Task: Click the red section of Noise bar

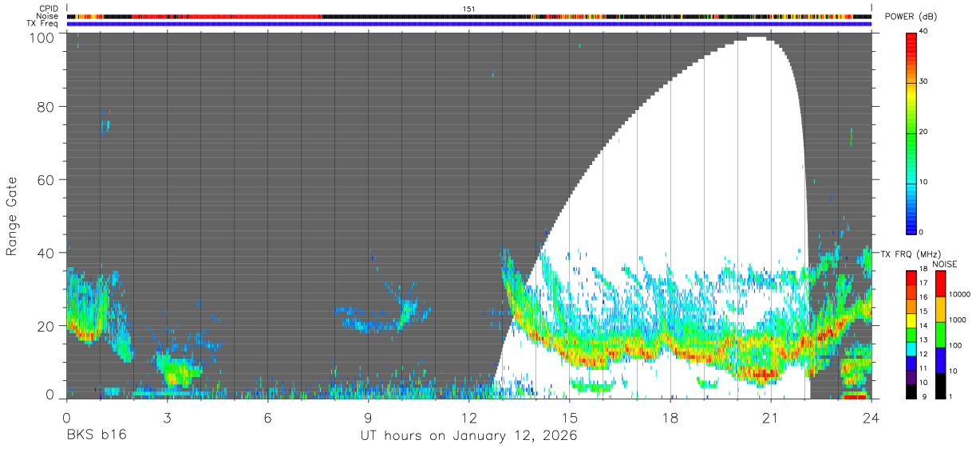Action: [226, 16]
